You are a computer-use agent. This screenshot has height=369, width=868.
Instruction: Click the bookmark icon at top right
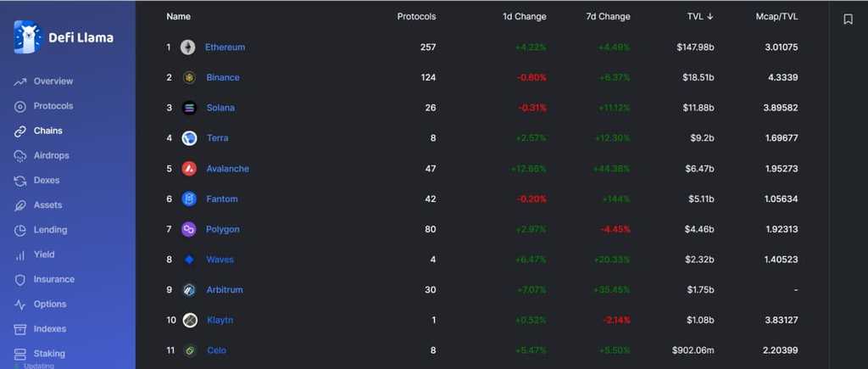pos(848,19)
